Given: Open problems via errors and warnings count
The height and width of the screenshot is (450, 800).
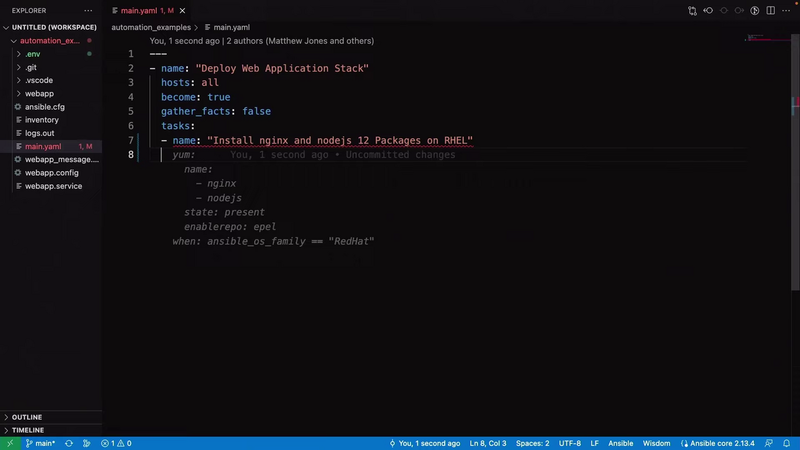Looking at the screenshot, I should [116, 443].
